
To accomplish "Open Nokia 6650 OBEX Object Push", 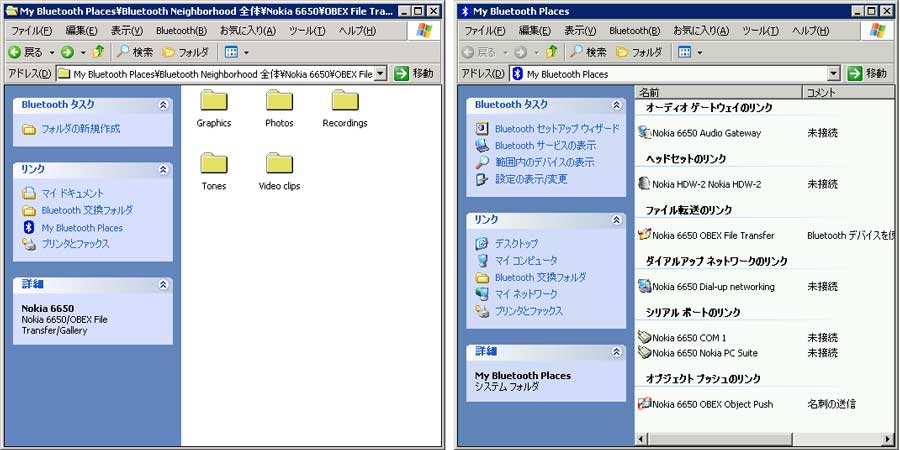I will pyautogui.click(x=711, y=405).
